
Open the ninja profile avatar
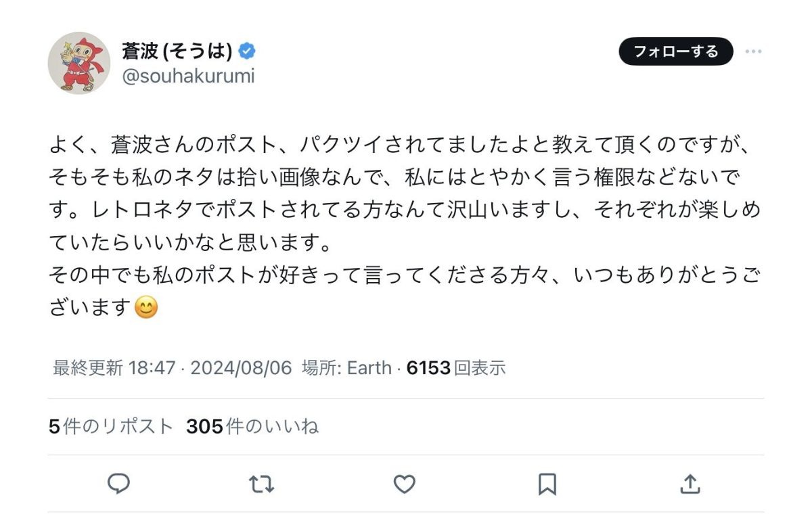click(79, 63)
